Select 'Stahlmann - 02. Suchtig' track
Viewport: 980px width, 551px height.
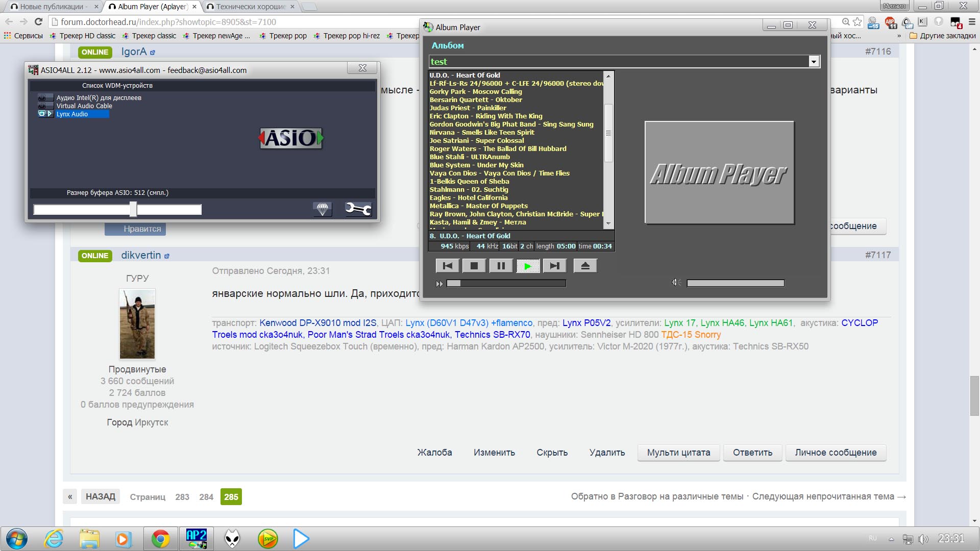point(469,190)
